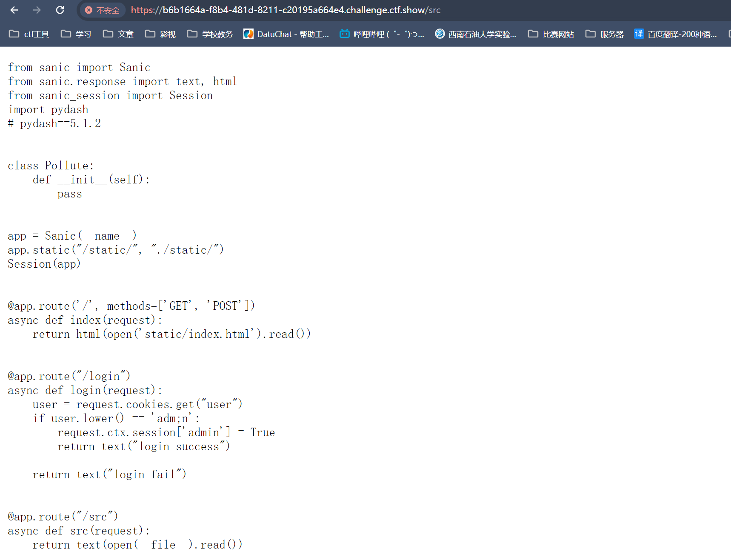Click the text '# pydash==5.1.2'
Viewport: 731px width, 560px height.
click(54, 123)
